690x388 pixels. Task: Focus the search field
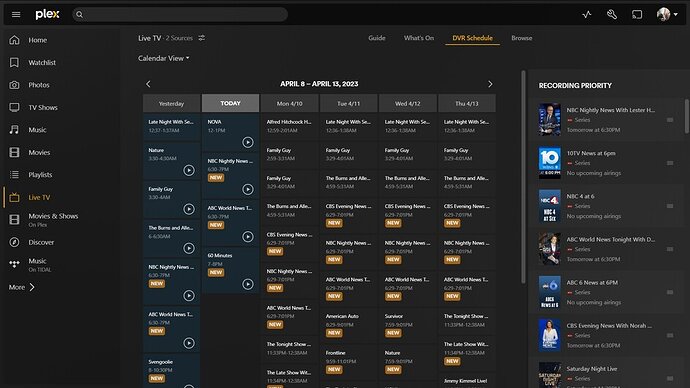pyautogui.click(x=180, y=15)
